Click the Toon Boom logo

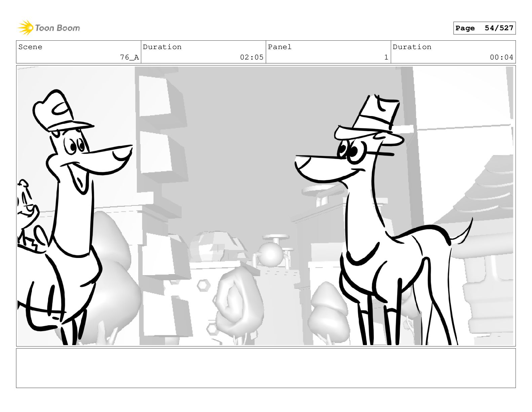click(49, 28)
